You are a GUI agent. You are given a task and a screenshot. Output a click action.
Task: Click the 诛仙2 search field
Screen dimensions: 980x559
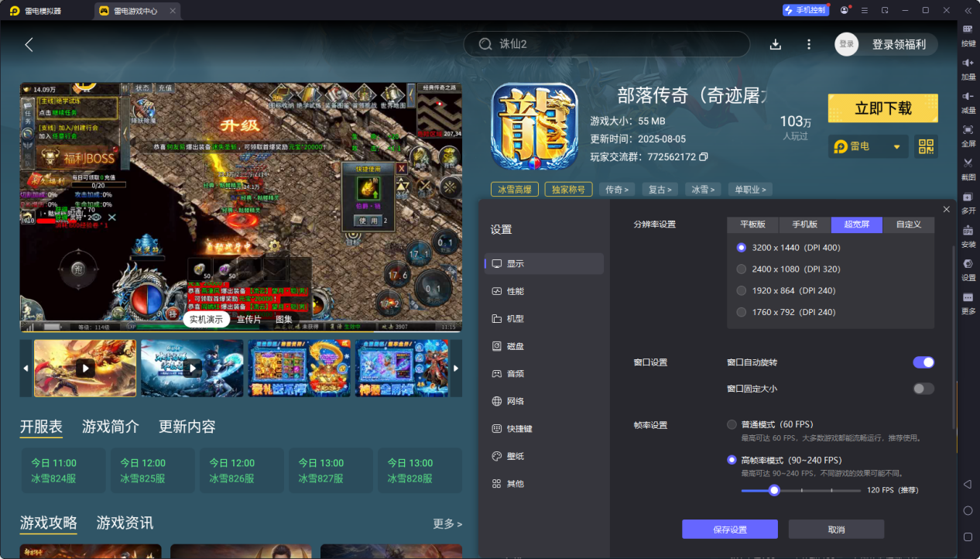point(607,44)
